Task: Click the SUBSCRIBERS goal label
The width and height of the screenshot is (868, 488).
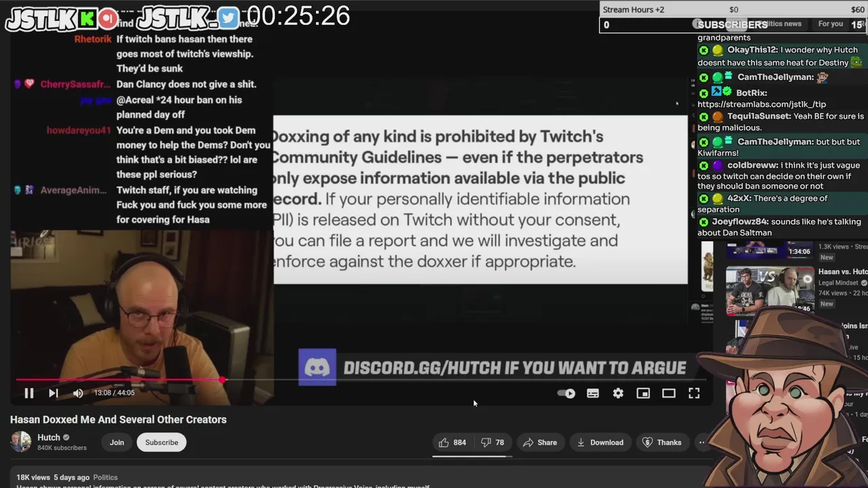Action: point(733,24)
